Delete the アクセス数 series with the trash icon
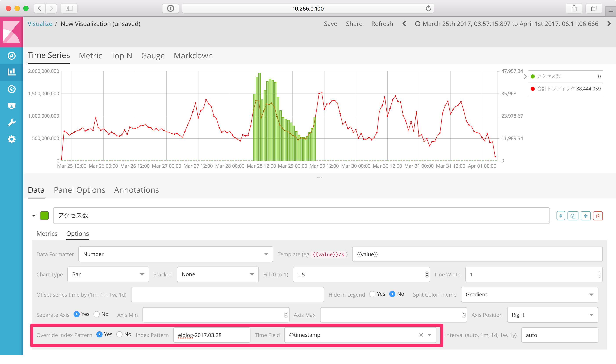 pos(598,216)
